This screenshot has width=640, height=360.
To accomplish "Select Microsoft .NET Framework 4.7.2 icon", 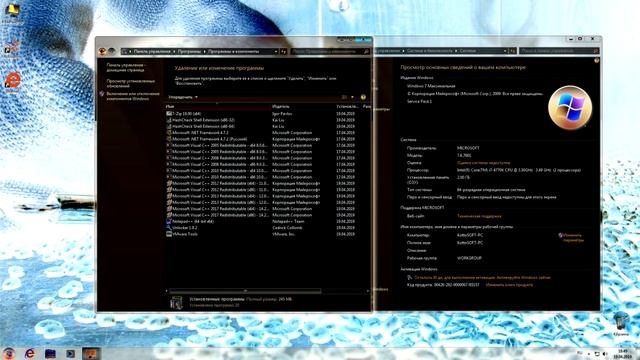I will point(169,133).
